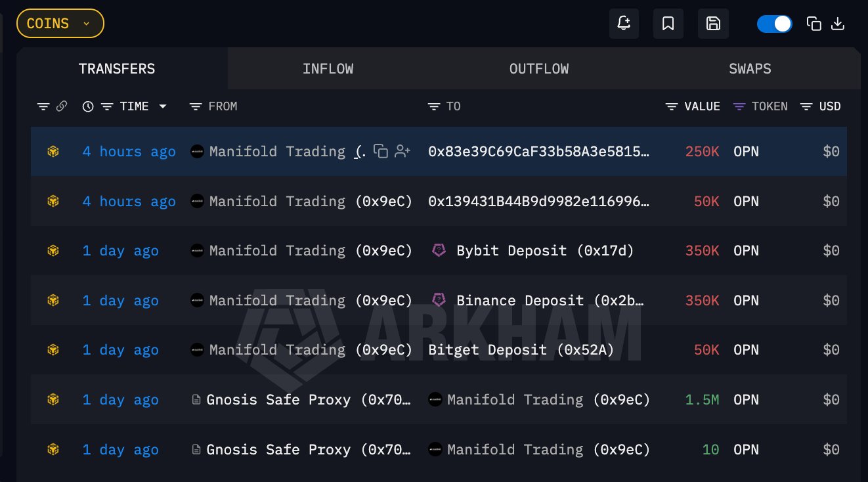Image resolution: width=868 pixels, height=482 pixels.
Task: Open the TO column filter
Action: coord(434,106)
